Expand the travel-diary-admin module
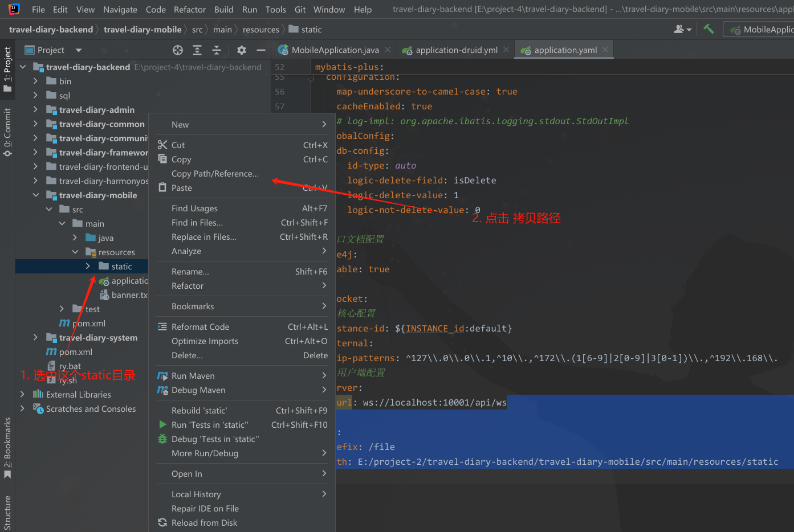Screen dimensions: 794x532 pos(35,110)
